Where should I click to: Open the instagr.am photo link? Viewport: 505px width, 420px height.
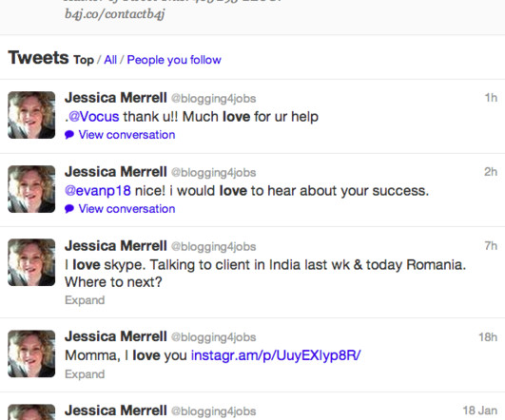click(276, 355)
